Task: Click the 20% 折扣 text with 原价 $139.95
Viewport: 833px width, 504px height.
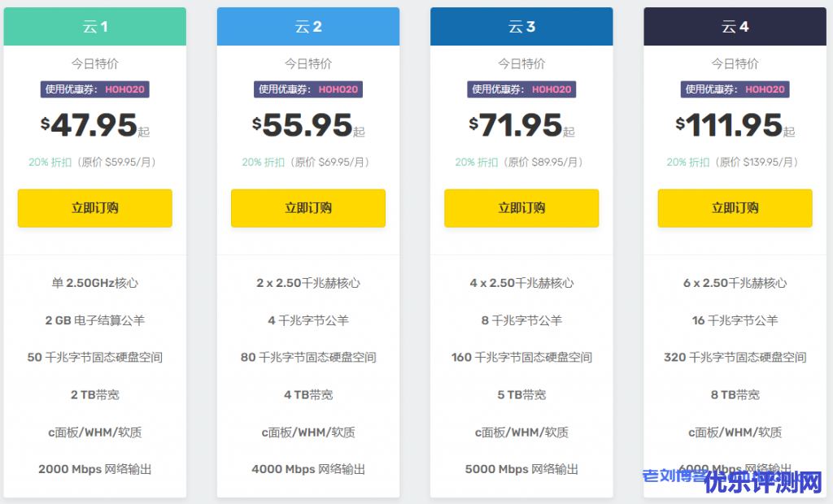Action: (x=735, y=163)
